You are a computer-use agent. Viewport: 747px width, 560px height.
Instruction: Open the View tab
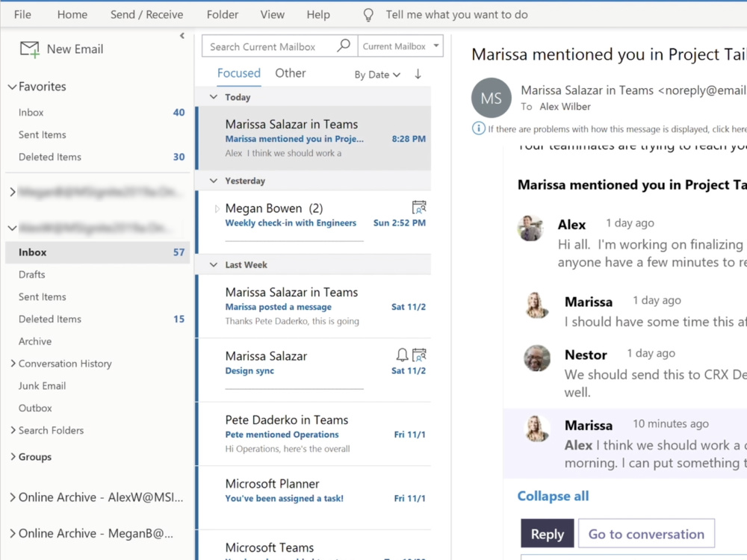point(272,15)
